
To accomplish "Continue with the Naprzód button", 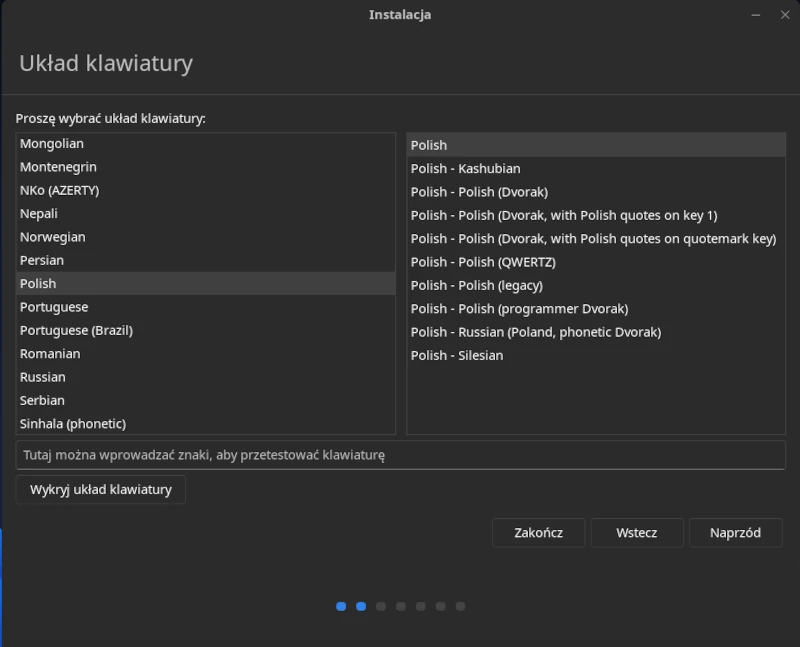I will tap(735, 533).
